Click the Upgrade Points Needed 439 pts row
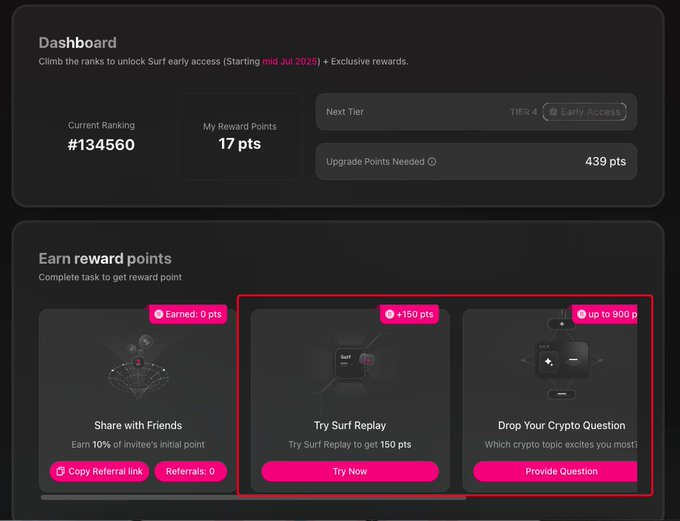 point(476,161)
